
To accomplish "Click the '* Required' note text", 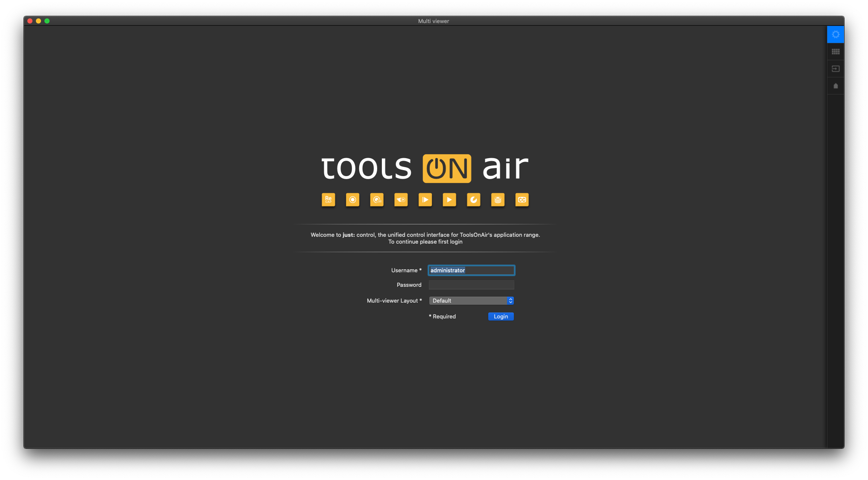I will click(442, 316).
